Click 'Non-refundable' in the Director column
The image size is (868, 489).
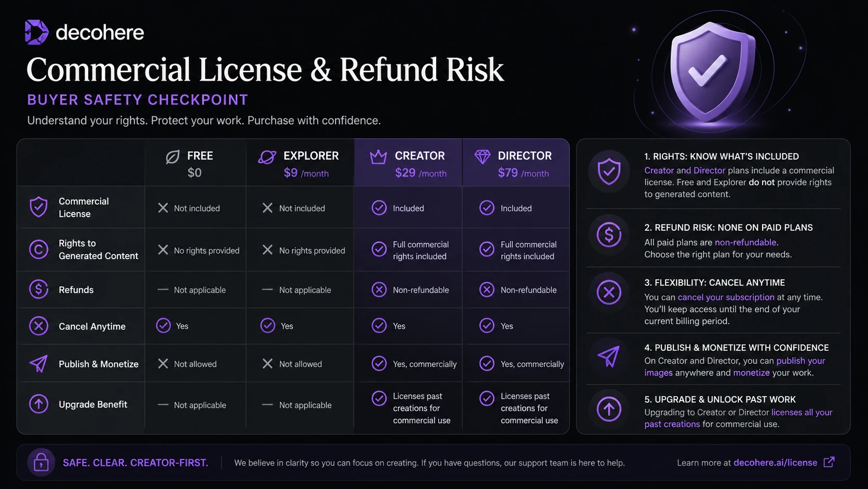pos(528,290)
